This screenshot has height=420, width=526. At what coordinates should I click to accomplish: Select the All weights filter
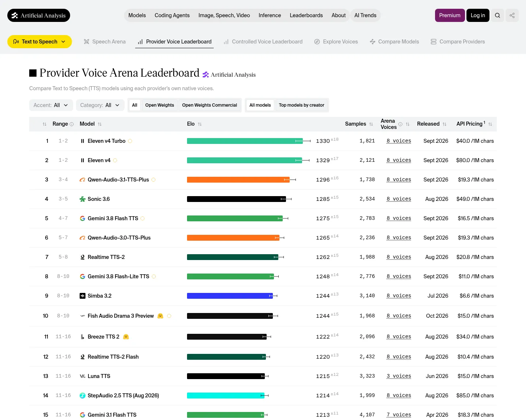click(134, 105)
